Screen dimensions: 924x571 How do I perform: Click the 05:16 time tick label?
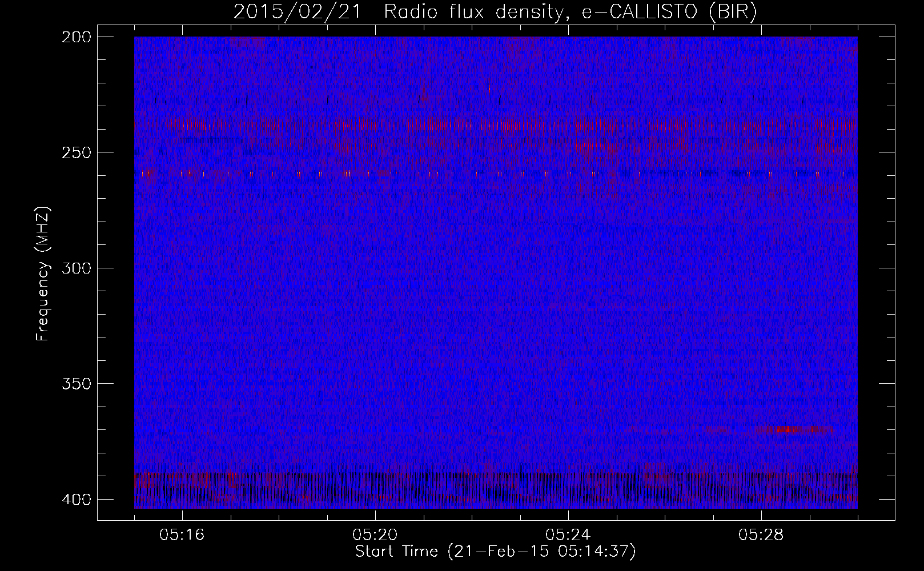pyautogui.click(x=182, y=535)
